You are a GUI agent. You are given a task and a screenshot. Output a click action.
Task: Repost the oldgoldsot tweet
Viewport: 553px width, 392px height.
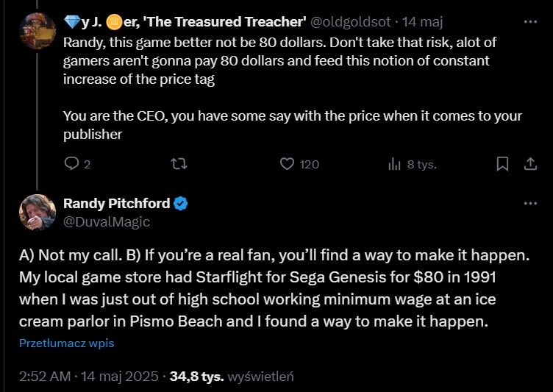(x=177, y=164)
